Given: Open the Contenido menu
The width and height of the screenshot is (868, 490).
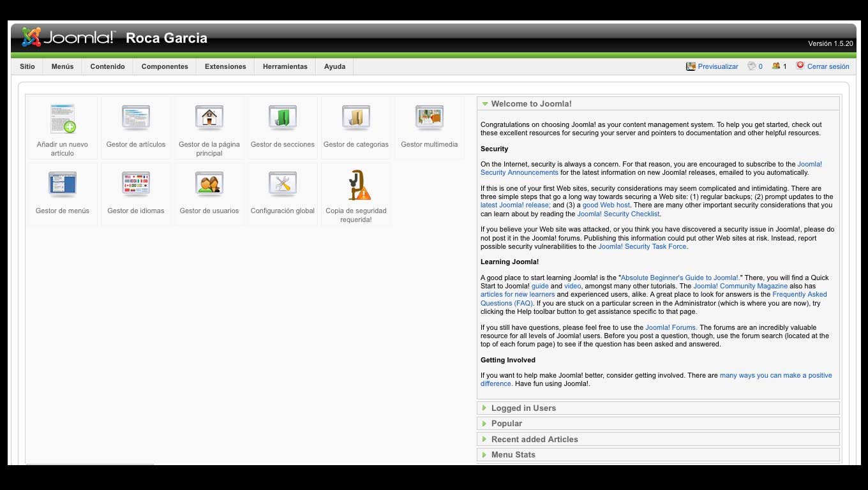Looking at the screenshot, I should coord(107,66).
